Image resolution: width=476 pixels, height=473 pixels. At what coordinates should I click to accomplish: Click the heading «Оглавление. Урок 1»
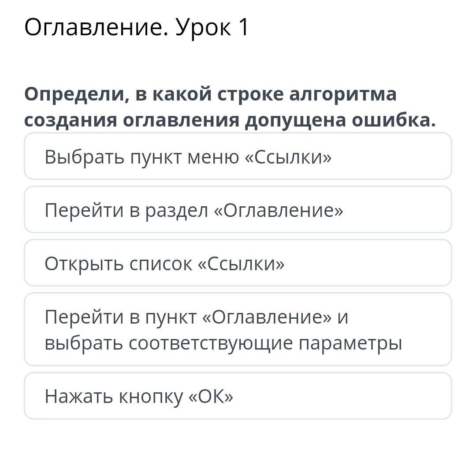tap(137, 27)
